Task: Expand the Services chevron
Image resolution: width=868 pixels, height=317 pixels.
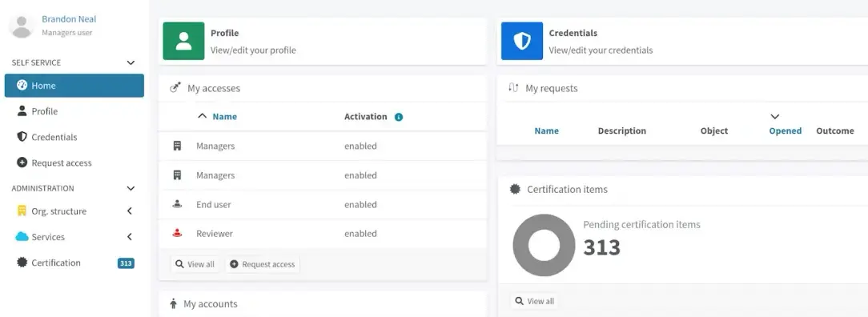Action: pos(130,237)
